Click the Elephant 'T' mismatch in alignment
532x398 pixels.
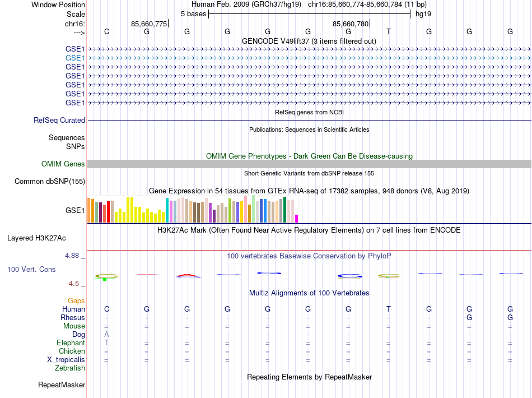point(106,343)
